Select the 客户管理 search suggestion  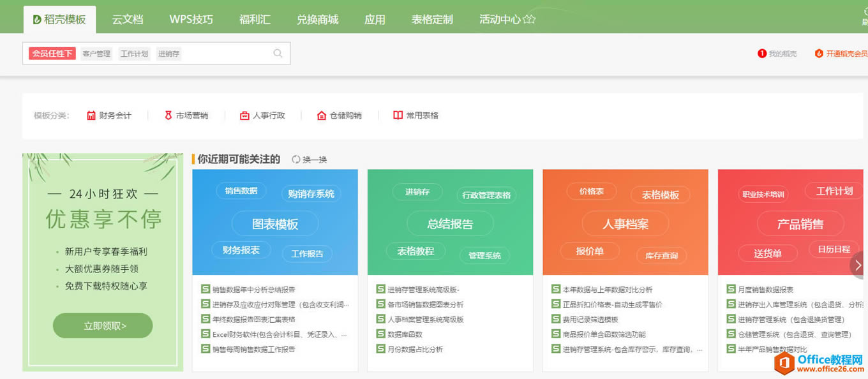click(x=96, y=54)
